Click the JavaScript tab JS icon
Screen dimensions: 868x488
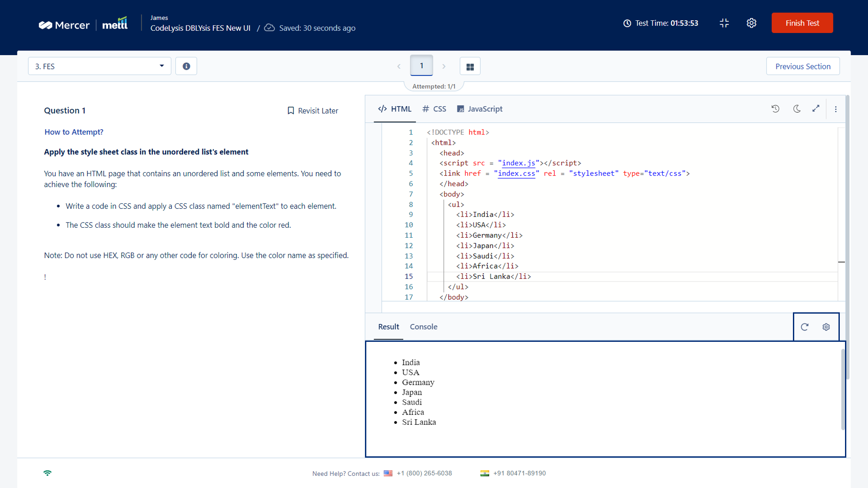pos(460,109)
